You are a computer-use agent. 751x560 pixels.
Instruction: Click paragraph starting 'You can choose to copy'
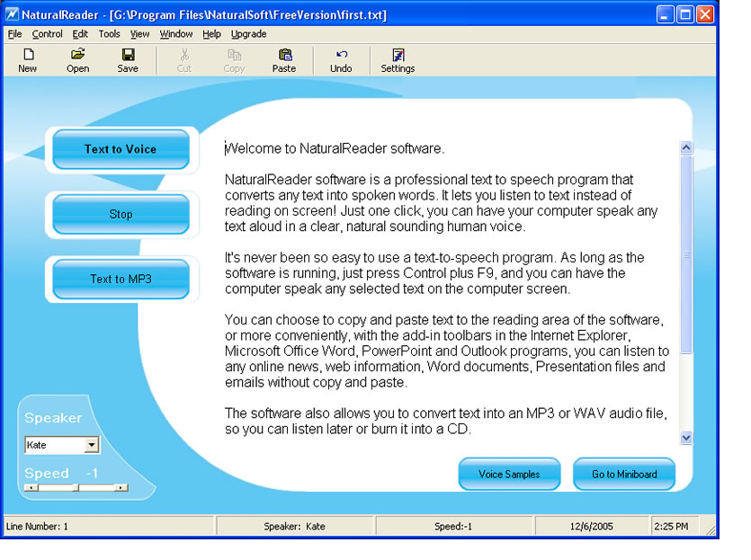(447, 351)
